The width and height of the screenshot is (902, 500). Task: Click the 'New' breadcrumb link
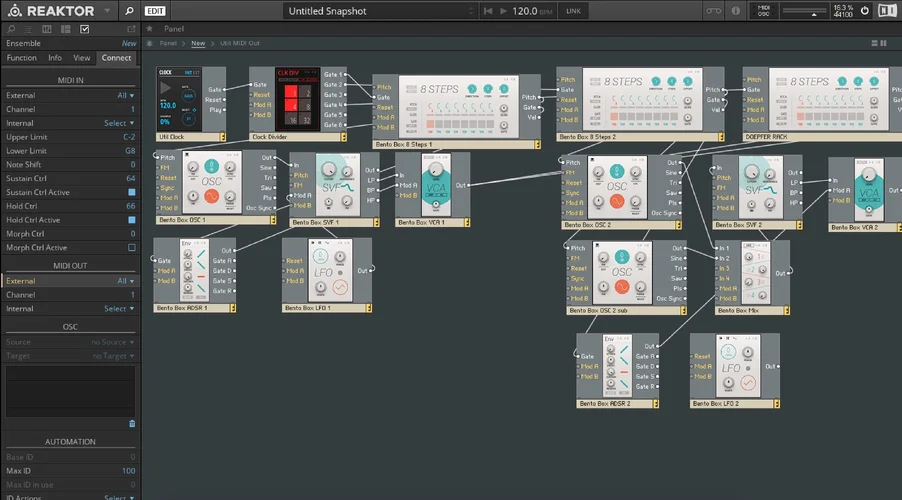[x=198, y=44]
